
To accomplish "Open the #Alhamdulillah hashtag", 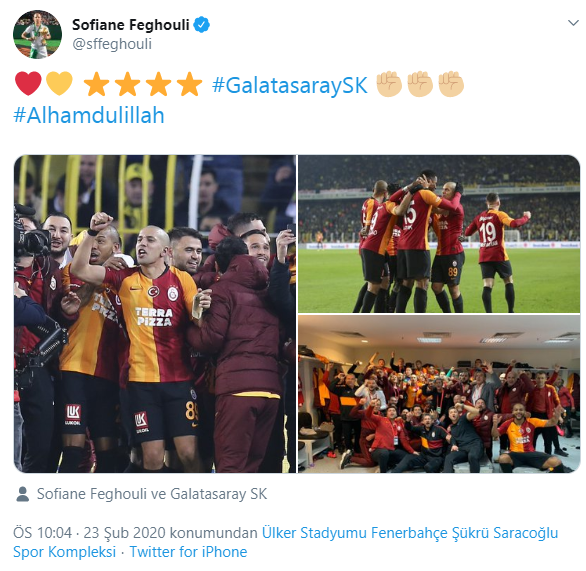I will coord(89,115).
